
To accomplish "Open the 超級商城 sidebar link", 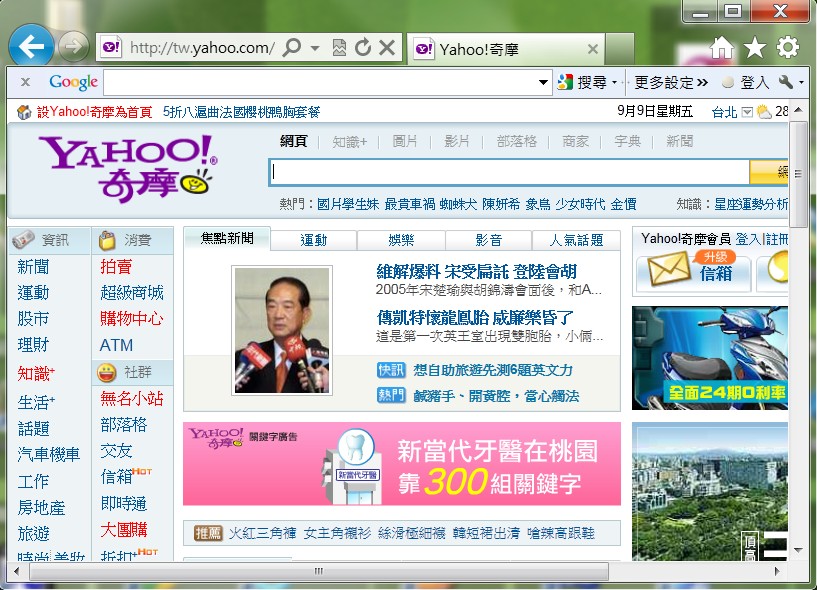I will point(132,293).
